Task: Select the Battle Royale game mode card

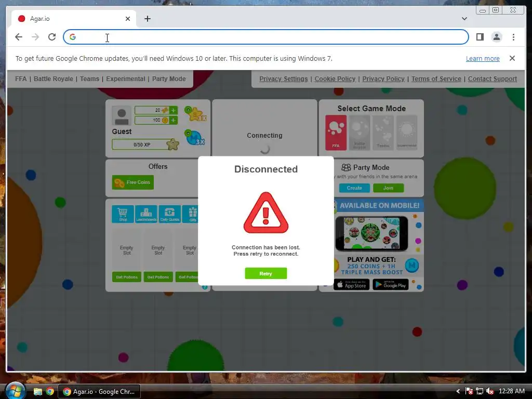Action: click(x=360, y=132)
